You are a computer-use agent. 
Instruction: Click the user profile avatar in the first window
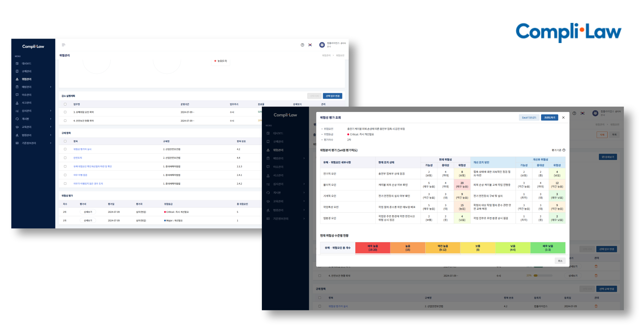tap(322, 45)
